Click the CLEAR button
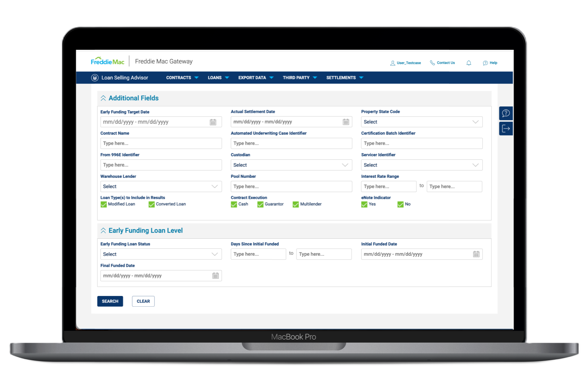 [x=143, y=301]
